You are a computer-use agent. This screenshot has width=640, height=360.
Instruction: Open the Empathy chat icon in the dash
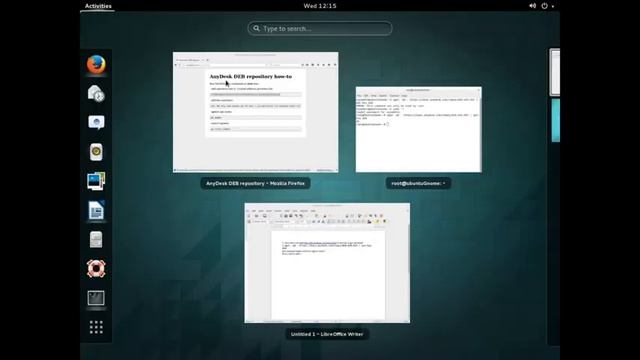pyautogui.click(x=96, y=122)
